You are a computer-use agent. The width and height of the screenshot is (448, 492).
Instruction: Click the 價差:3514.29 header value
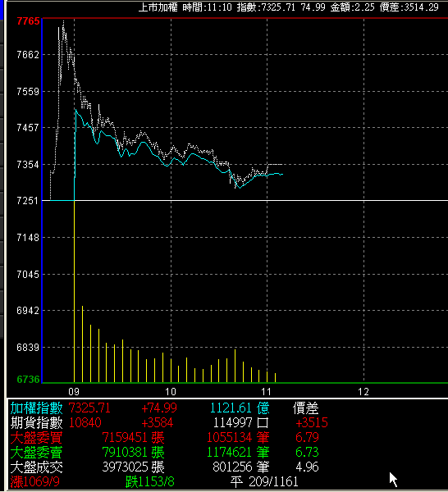(409, 7)
